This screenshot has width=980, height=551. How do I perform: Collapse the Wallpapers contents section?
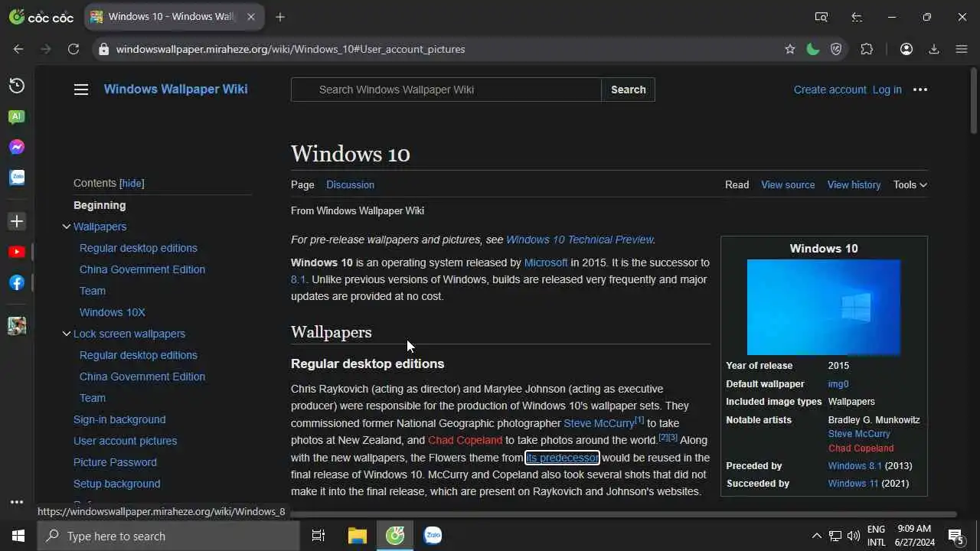(x=67, y=227)
